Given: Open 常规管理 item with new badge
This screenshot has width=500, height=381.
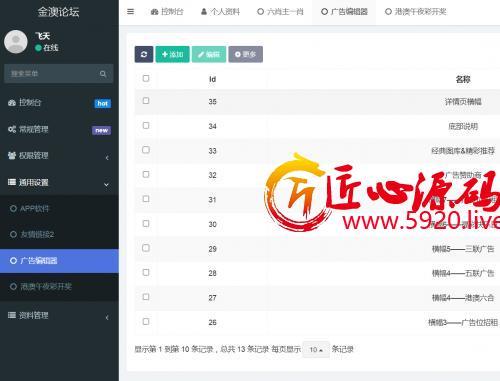Looking at the screenshot, I should [x=59, y=129].
